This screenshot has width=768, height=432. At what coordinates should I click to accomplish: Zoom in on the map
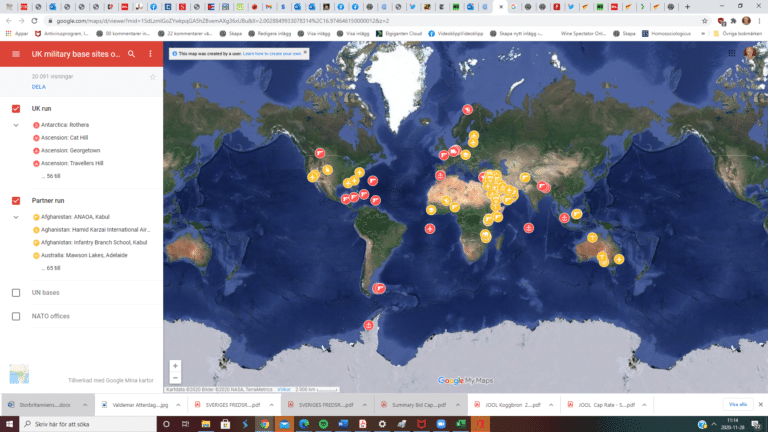[175, 366]
